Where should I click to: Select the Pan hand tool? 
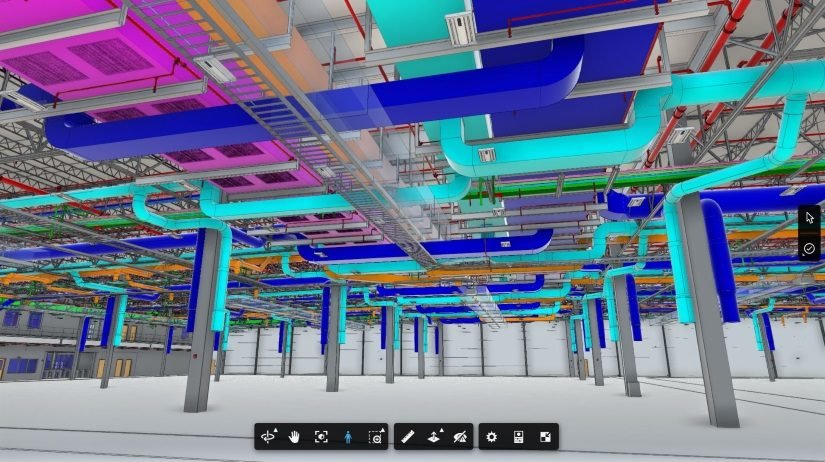(295, 437)
